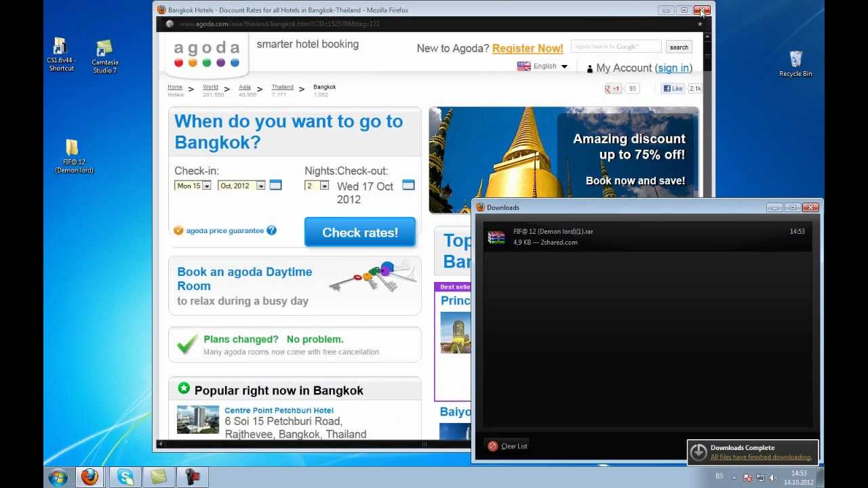This screenshot has width=868, height=488.
Task: Click the Firefox address bar URL
Action: 279,24
